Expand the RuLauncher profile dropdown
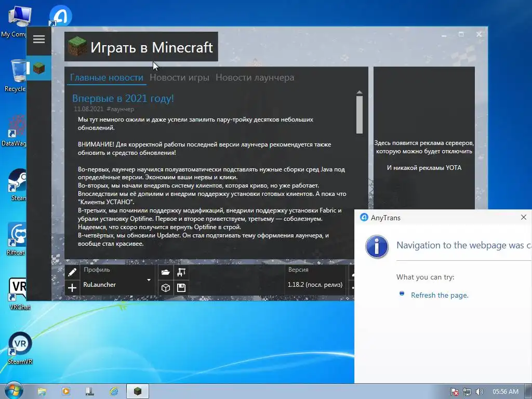532x399 pixels. (149, 280)
